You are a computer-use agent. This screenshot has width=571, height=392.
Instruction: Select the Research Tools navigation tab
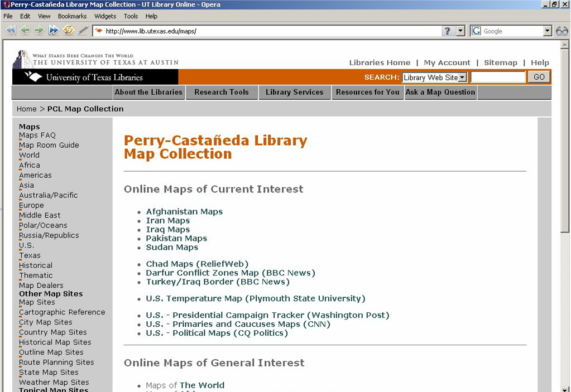pos(221,92)
